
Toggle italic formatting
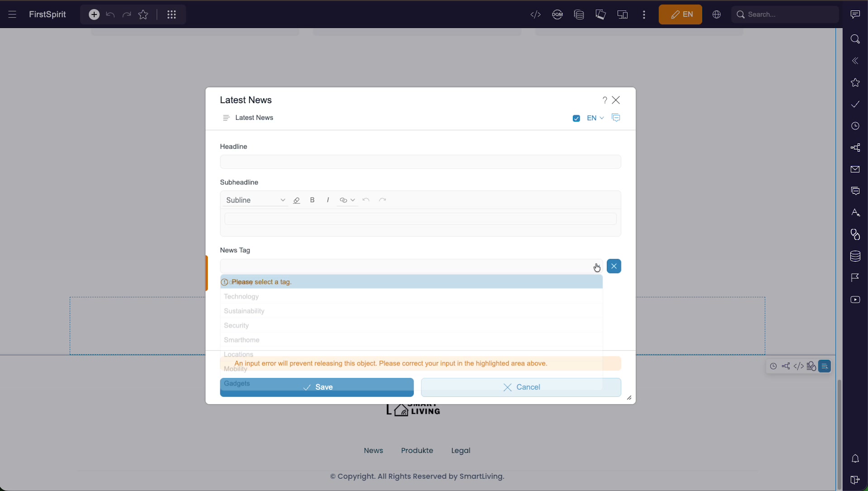pyautogui.click(x=328, y=200)
